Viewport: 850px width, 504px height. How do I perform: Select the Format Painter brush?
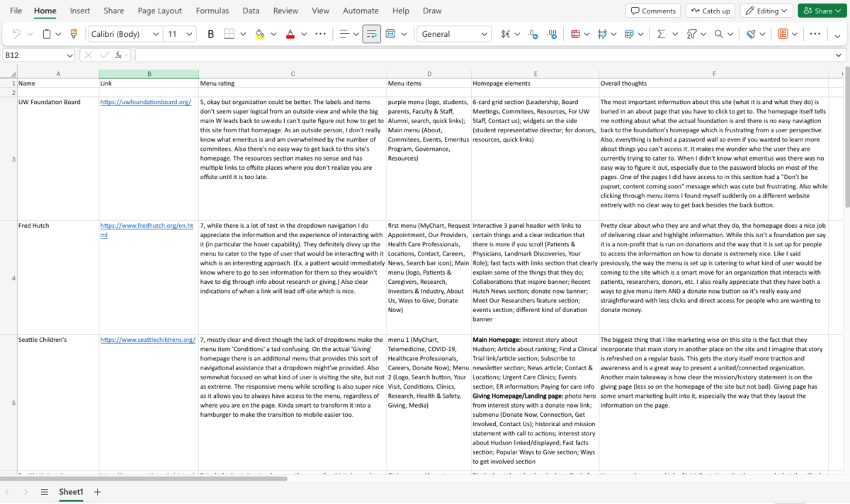click(x=74, y=34)
